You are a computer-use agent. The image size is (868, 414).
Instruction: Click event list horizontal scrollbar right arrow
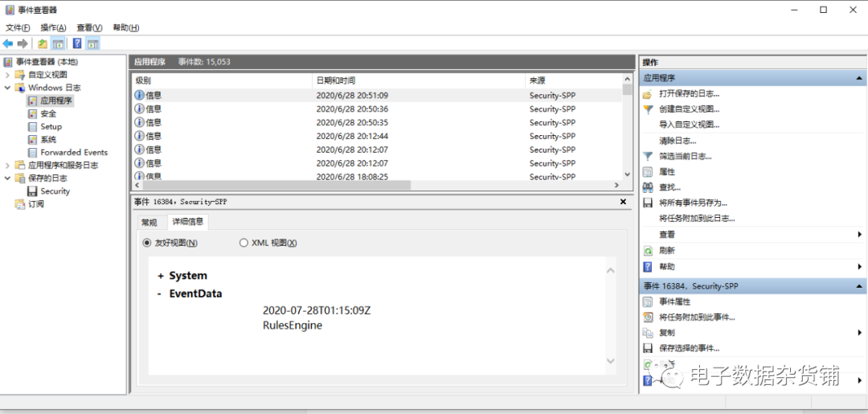click(x=616, y=186)
